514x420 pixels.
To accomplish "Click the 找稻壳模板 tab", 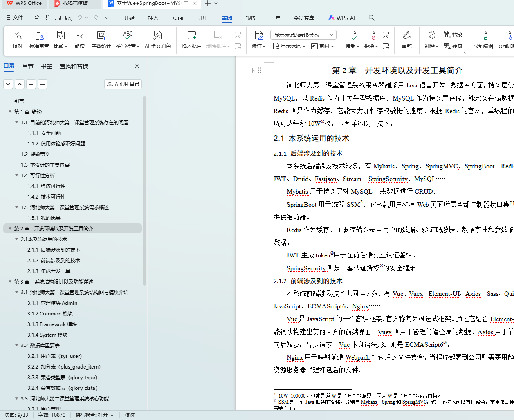I will [x=75, y=4].
